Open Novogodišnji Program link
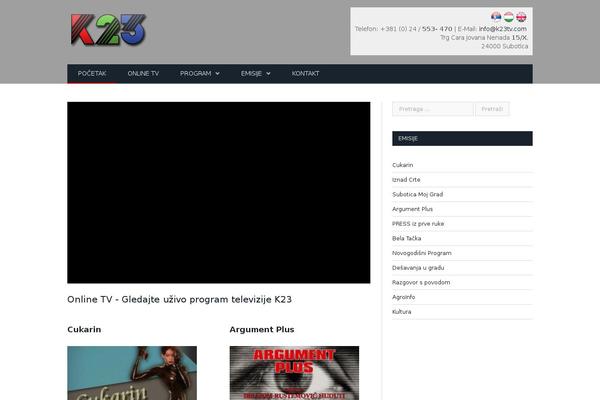The width and height of the screenshot is (600, 400). point(422,253)
